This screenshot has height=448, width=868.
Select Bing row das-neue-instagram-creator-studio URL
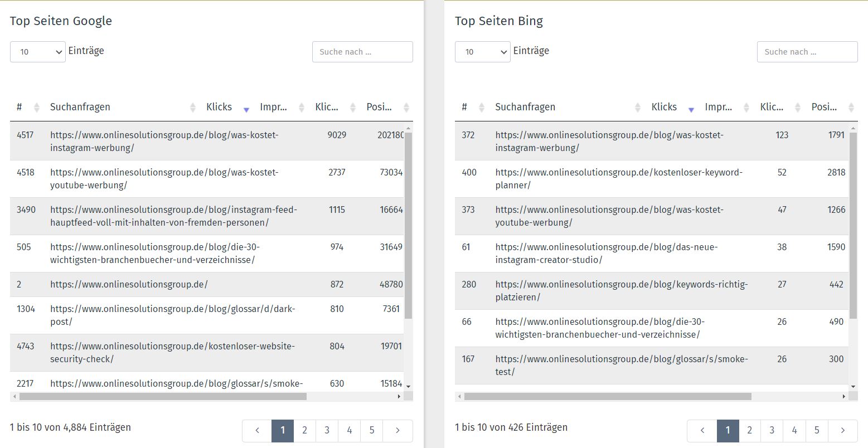tap(607, 254)
